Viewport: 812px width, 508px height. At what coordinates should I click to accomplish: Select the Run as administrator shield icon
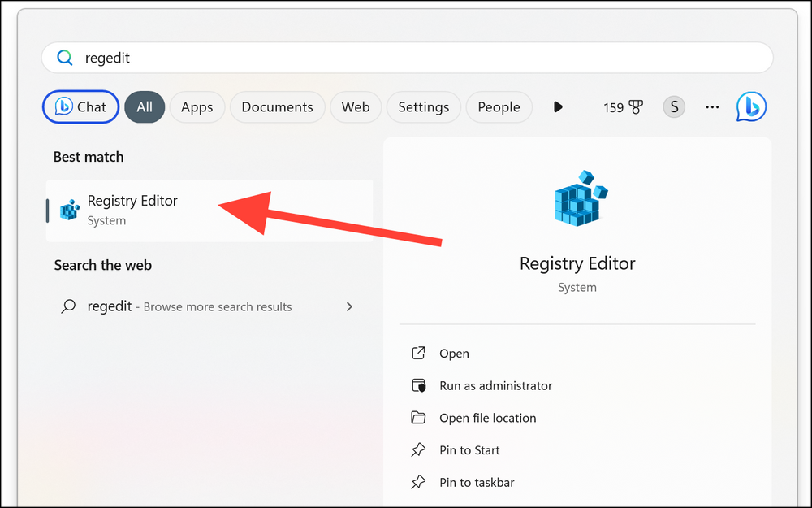pyautogui.click(x=418, y=385)
